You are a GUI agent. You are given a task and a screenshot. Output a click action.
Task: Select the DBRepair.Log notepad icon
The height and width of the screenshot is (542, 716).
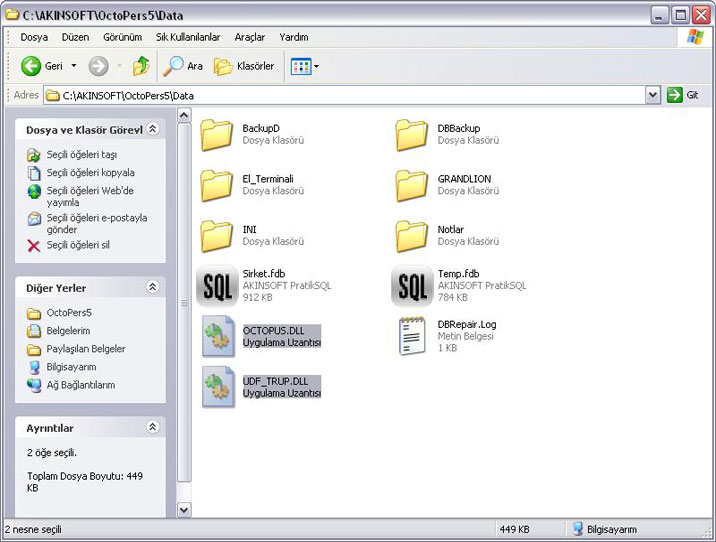pyautogui.click(x=412, y=336)
